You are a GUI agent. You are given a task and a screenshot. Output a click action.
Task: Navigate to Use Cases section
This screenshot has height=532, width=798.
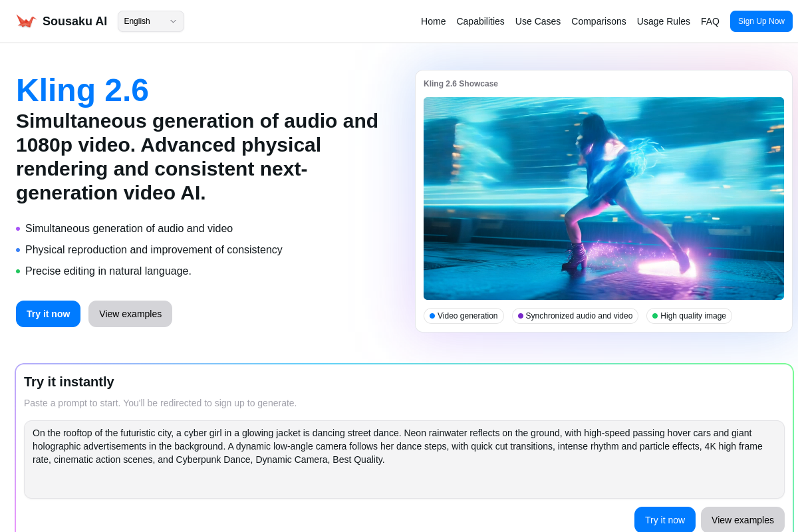point(537,21)
